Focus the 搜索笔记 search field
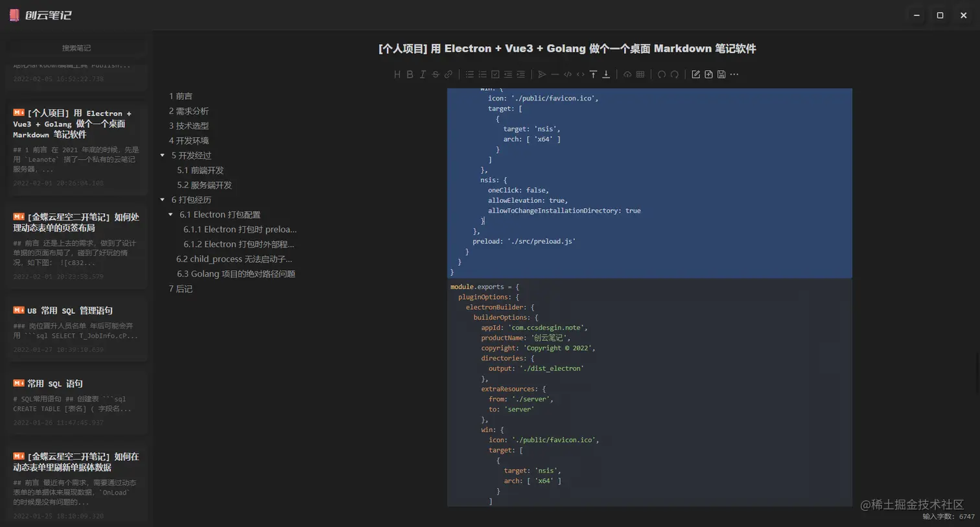980x527 pixels. pos(76,48)
